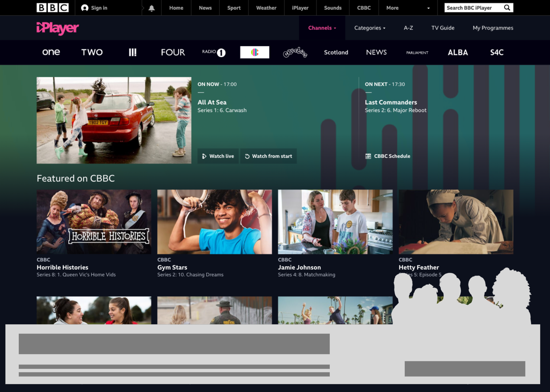
Task: Select the highlighted CBBC channel logo
Action: (255, 52)
